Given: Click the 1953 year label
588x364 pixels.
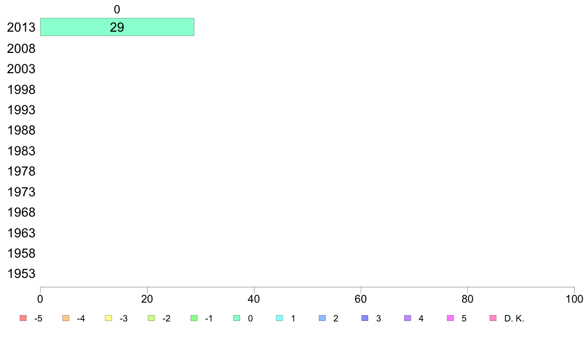Looking at the screenshot, I should (21, 273).
